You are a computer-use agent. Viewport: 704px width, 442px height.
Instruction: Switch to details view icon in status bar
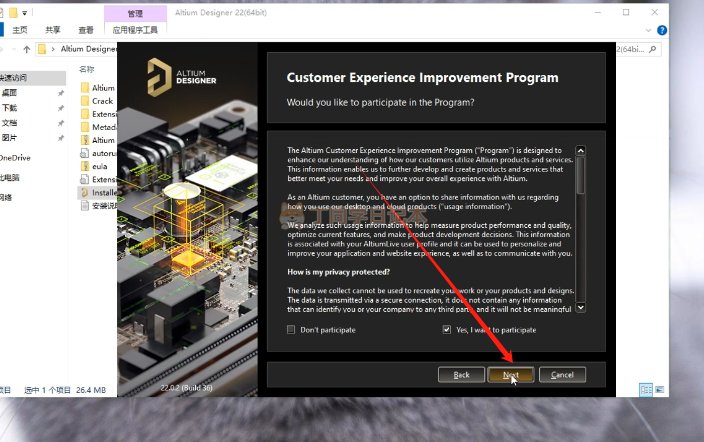tap(646, 389)
